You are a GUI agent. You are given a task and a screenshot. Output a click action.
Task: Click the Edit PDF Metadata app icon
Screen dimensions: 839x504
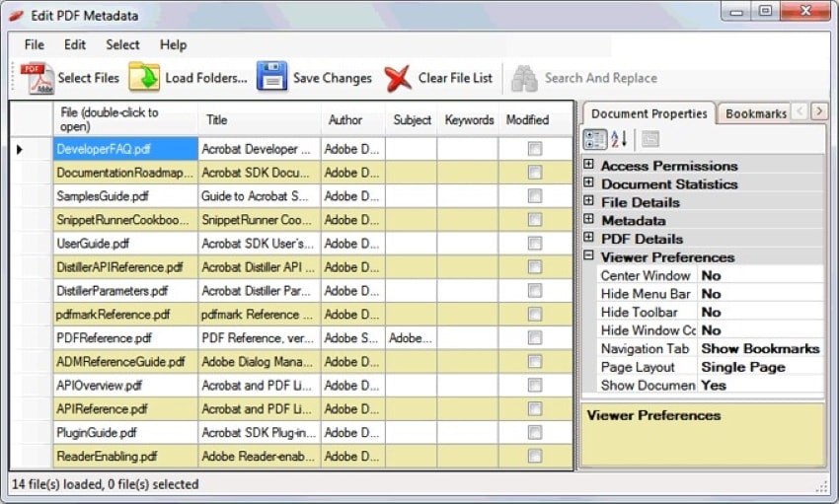tap(17, 16)
